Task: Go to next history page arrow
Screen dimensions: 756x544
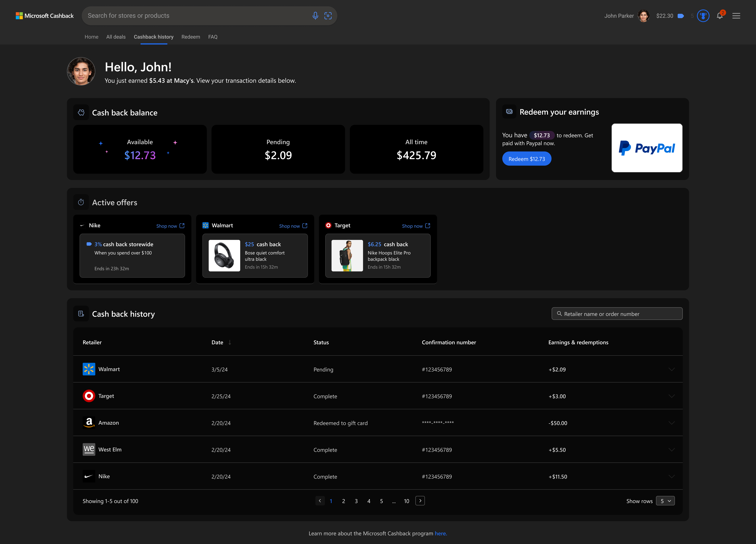Action: (420, 501)
